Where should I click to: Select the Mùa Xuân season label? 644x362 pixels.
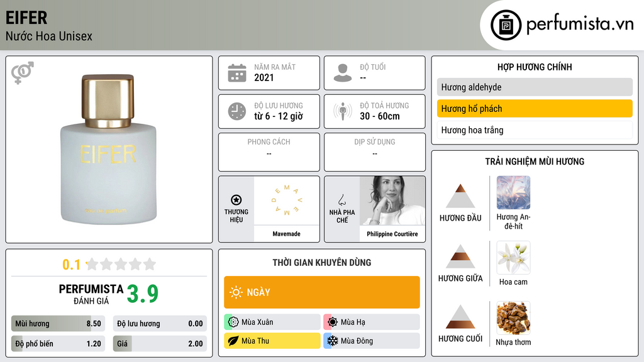click(257, 322)
